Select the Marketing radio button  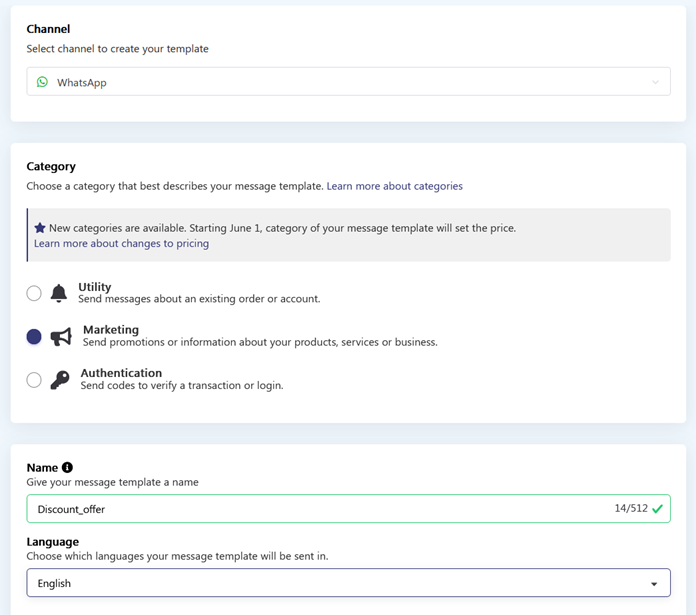[x=34, y=337]
